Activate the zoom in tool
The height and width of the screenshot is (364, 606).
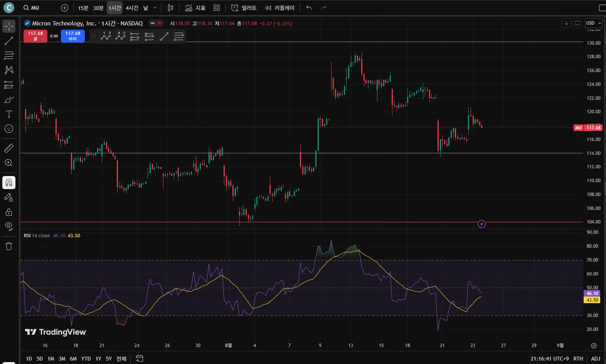point(9,163)
